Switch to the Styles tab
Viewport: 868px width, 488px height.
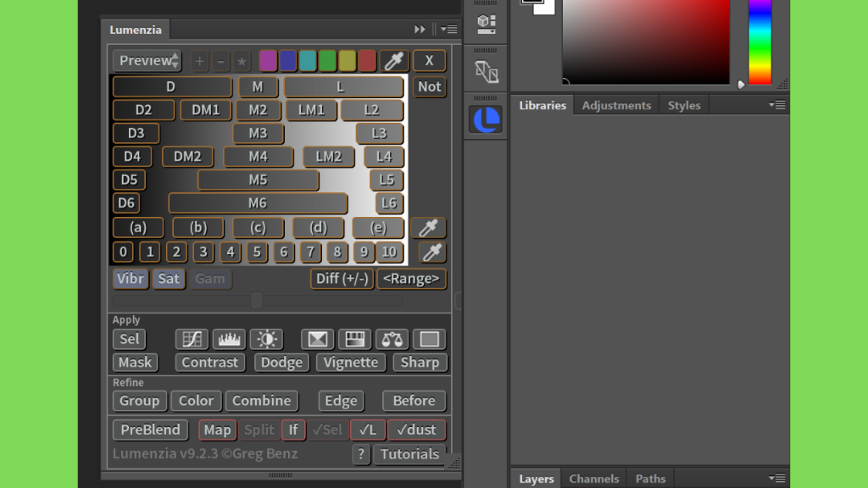pos(684,105)
